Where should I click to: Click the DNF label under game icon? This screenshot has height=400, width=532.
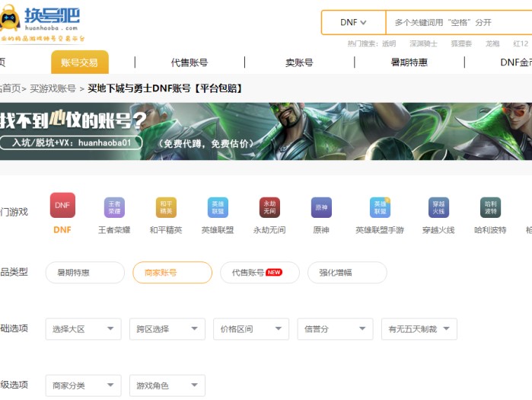tap(62, 230)
